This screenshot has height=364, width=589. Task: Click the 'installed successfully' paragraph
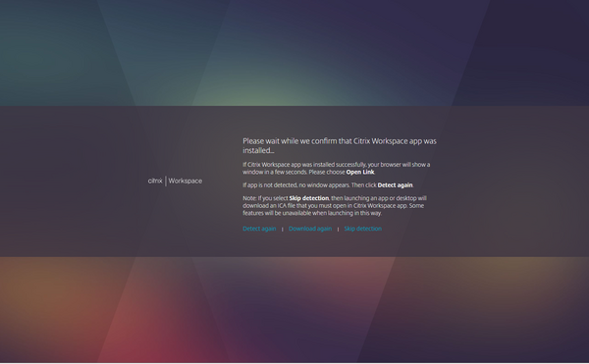click(x=337, y=168)
